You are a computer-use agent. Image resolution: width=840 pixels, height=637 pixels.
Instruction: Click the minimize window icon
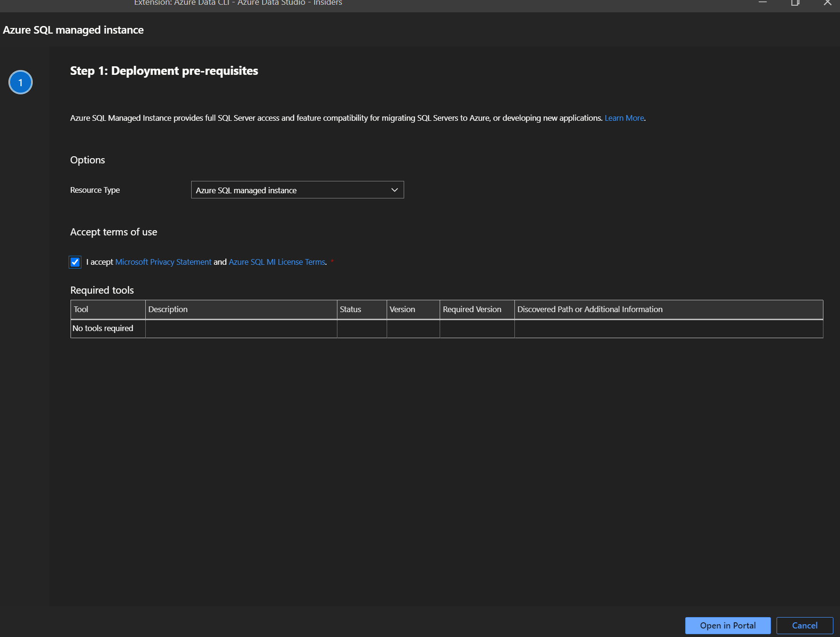762,3
